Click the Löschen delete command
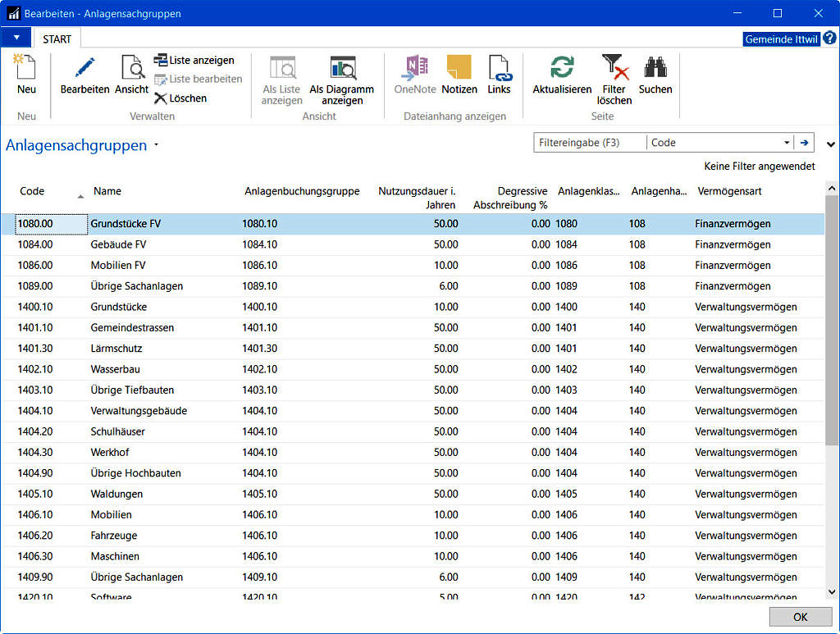Image resolution: width=840 pixels, height=634 pixels. pyautogui.click(x=180, y=98)
